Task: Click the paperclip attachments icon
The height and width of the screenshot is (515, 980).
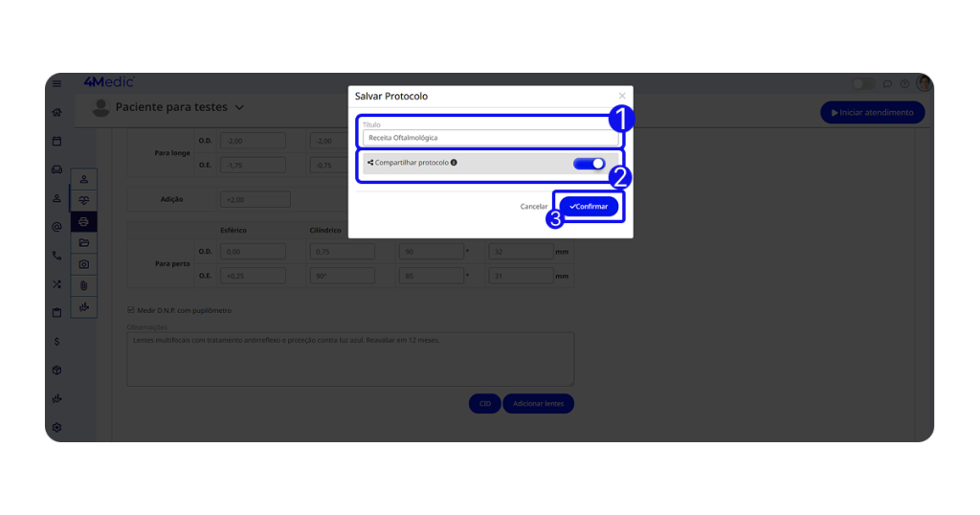Action: click(x=83, y=285)
